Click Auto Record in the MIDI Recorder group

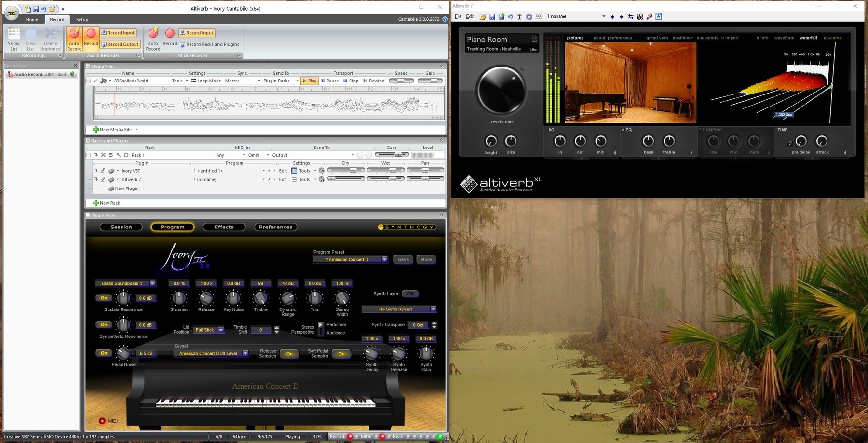pos(153,39)
